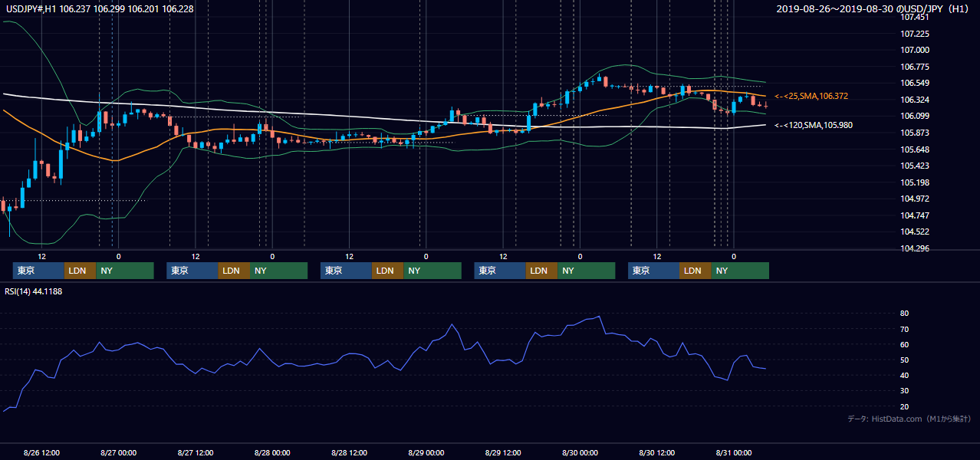Click the 8/30 12:00 date label
The width and height of the screenshot is (980, 460).
pyautogui.click(x=657, y=452)
